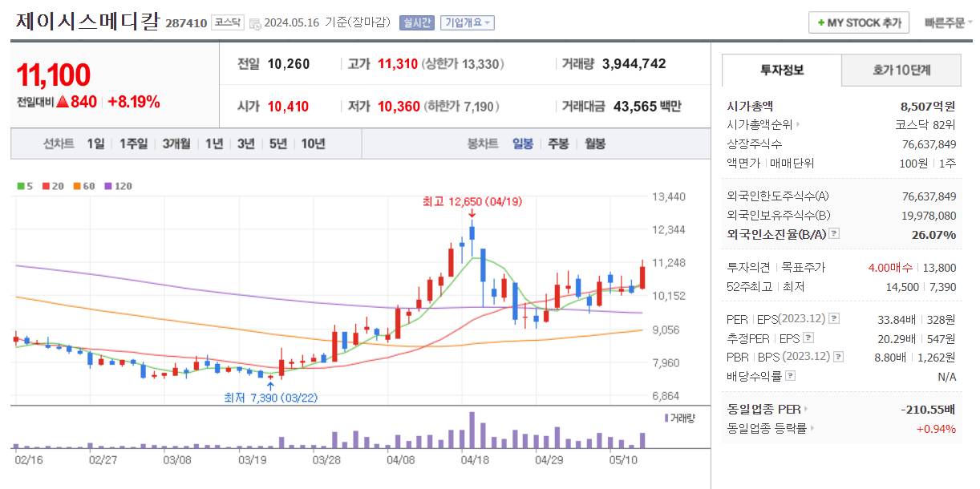Open the 추정PER help icon
This screenshot has height=489, width=980.
tap(808, 337)
